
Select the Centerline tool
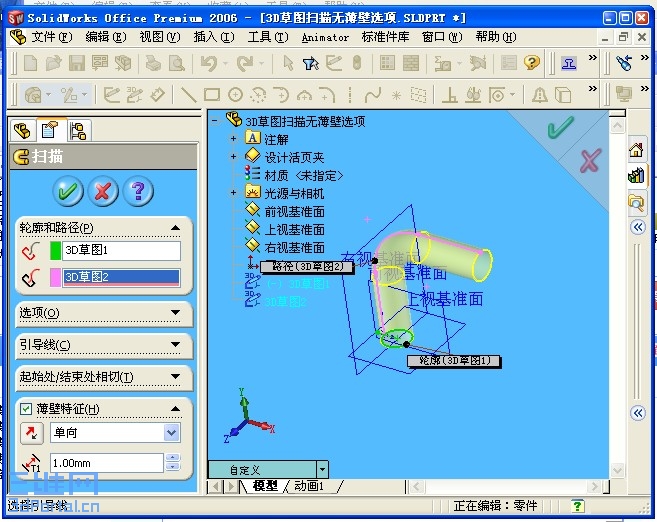350,95
